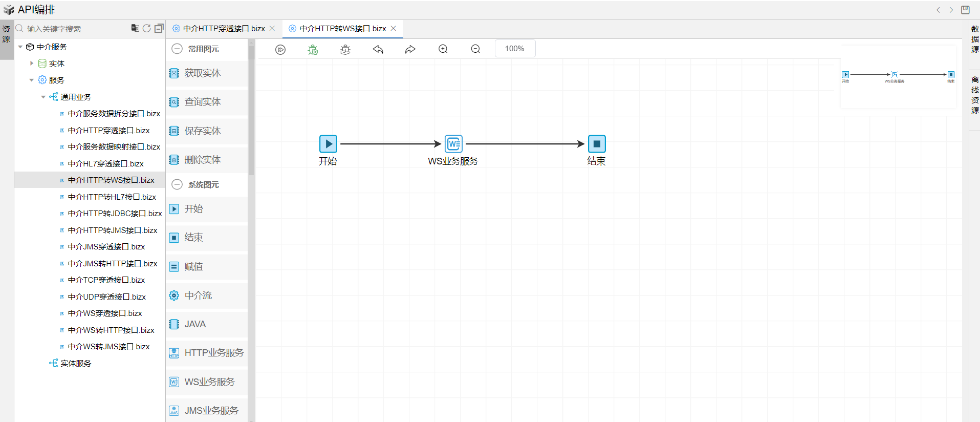Viewport: 980px width, 422px height.
Task: Collapse all tree nodes icon
Action: [x=159, y=28]
